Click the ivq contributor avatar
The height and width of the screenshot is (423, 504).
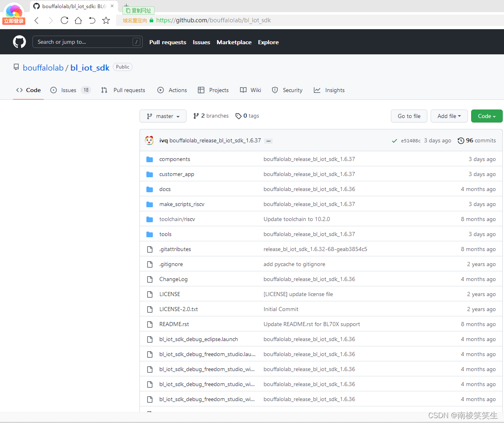(x=149, y=140)
